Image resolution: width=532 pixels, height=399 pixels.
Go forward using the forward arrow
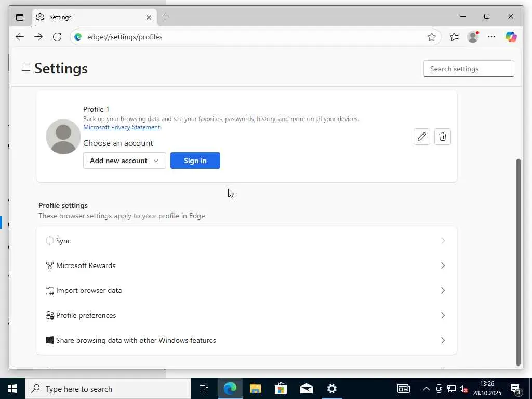(x=38, y=37)
